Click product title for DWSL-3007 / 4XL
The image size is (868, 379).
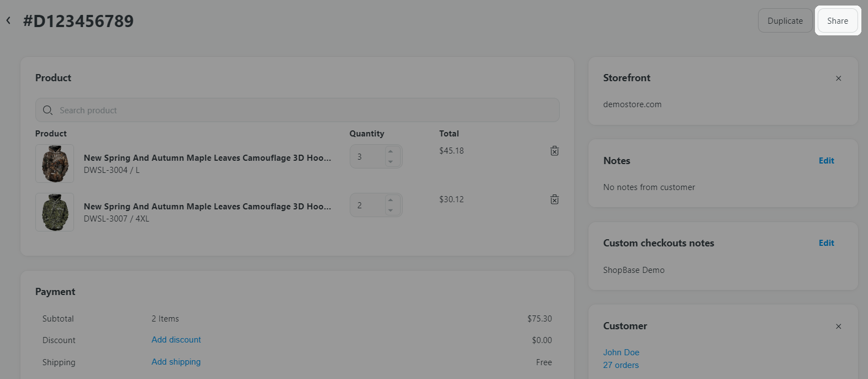point(208,207)
